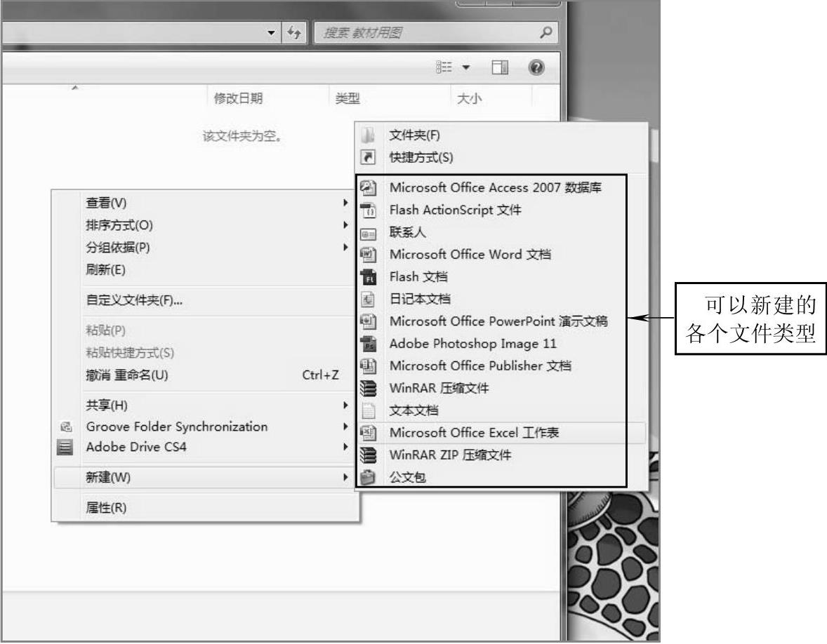
Task: Open the 新建(W) submenu
Action: pyautogui.click(x=204, y=478)
